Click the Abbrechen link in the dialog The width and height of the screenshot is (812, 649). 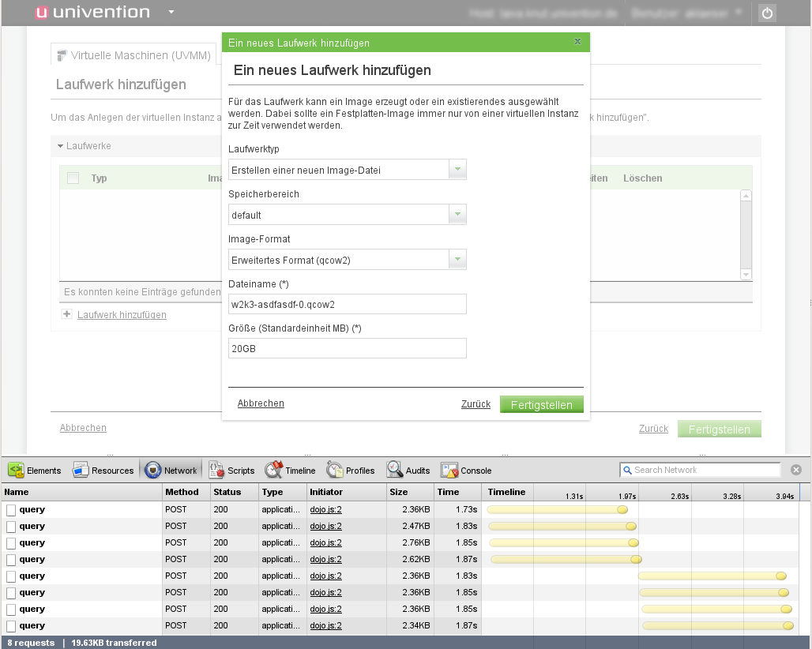pyautogui.click(x=261, y=403)
